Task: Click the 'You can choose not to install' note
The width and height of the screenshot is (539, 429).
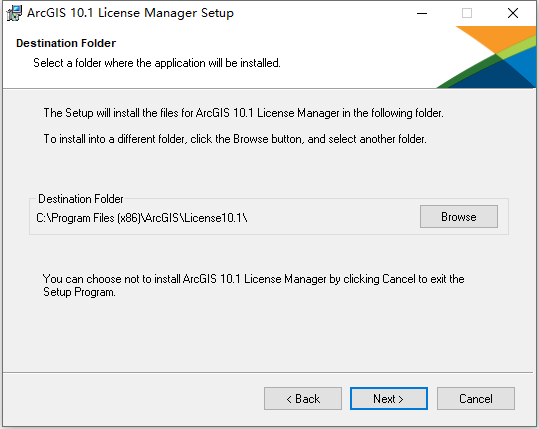Action: 254,285
